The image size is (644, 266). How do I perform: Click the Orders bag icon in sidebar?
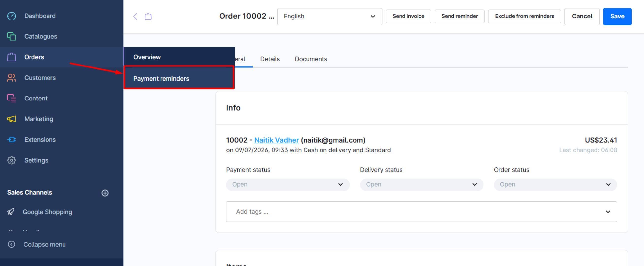[x=12, y=57]
